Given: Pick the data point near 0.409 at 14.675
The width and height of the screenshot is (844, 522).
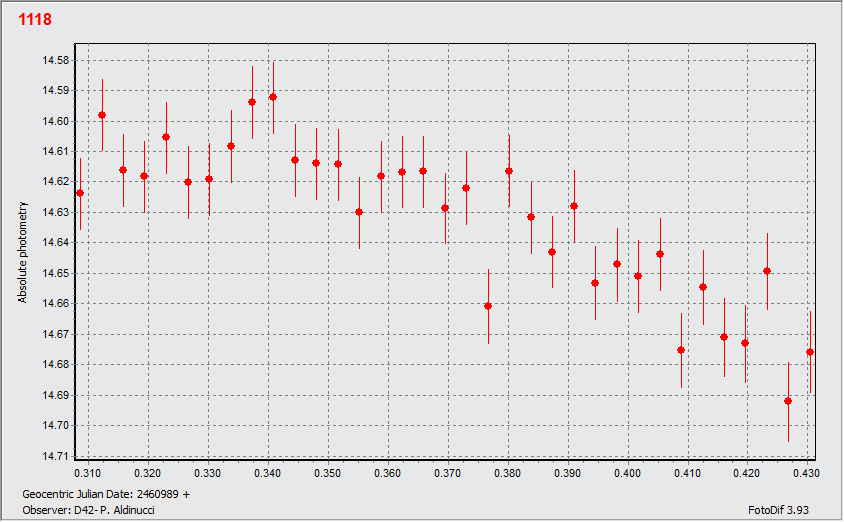Looking at the screenshot, I should tap(681, 350).
